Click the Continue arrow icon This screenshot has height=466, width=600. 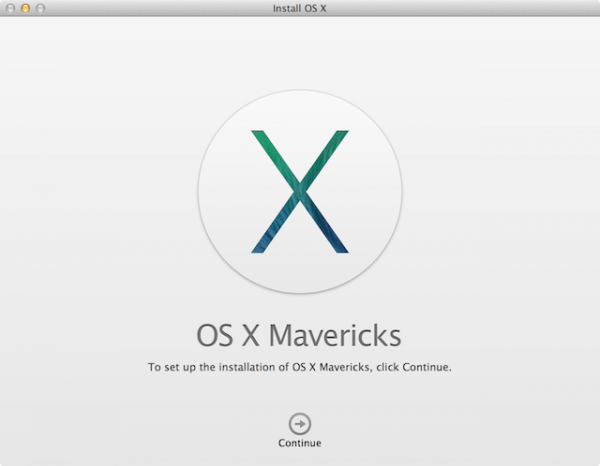(300, 424)
